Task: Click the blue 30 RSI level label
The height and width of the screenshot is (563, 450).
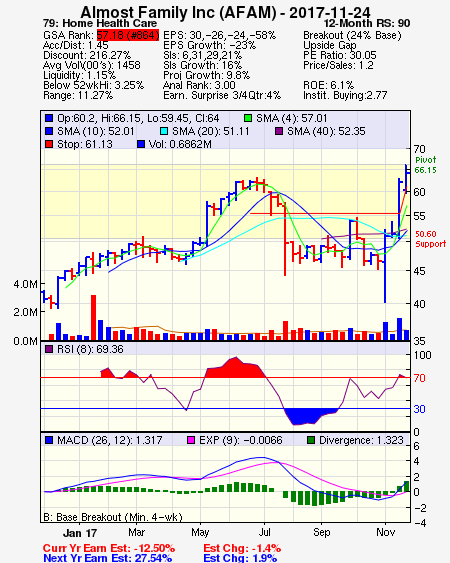Action: click(x=419, y=409)
